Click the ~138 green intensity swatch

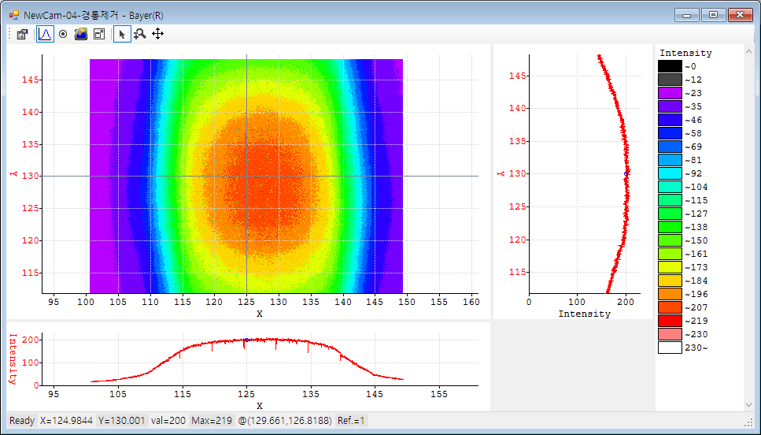coord(670,227)
